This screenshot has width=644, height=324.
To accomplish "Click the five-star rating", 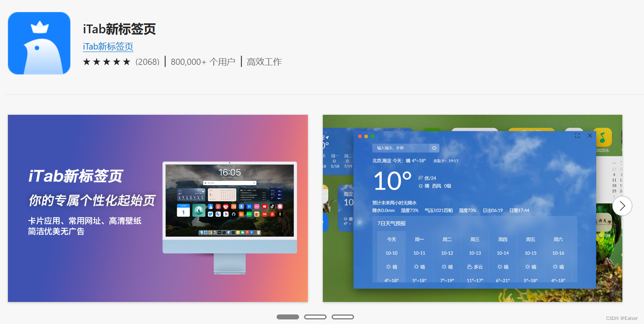I will [x=107, y=62].
